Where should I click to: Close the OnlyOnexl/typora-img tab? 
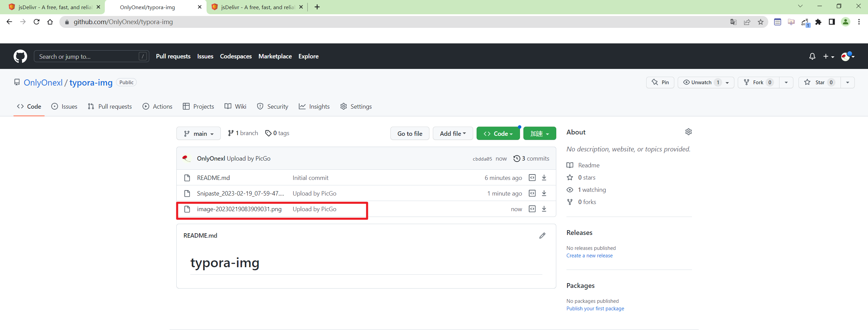click(199, 7)
